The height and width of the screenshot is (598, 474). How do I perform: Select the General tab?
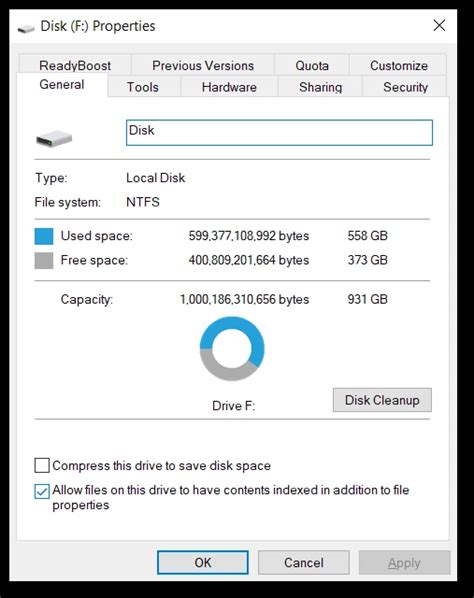coord(62,84)
